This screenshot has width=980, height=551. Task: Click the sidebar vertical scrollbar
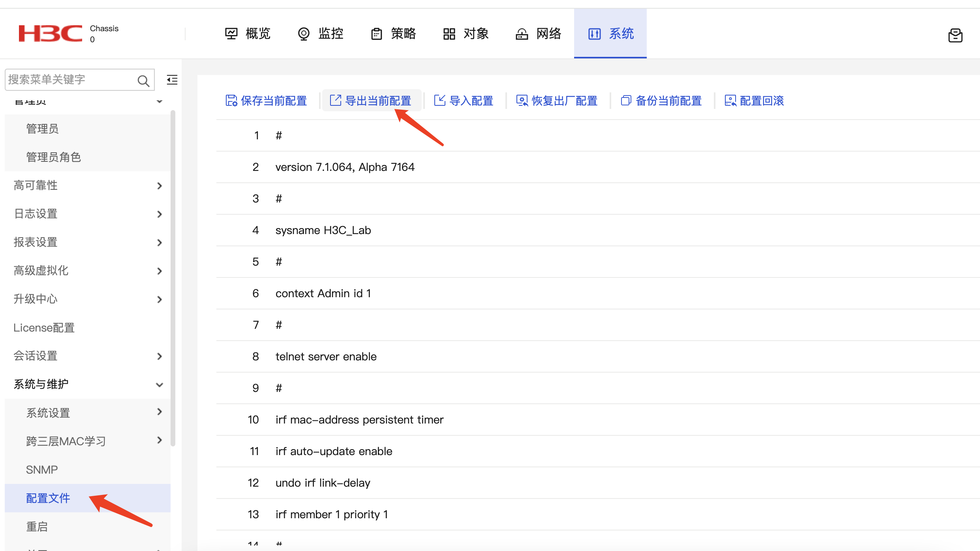click(173, 276)
